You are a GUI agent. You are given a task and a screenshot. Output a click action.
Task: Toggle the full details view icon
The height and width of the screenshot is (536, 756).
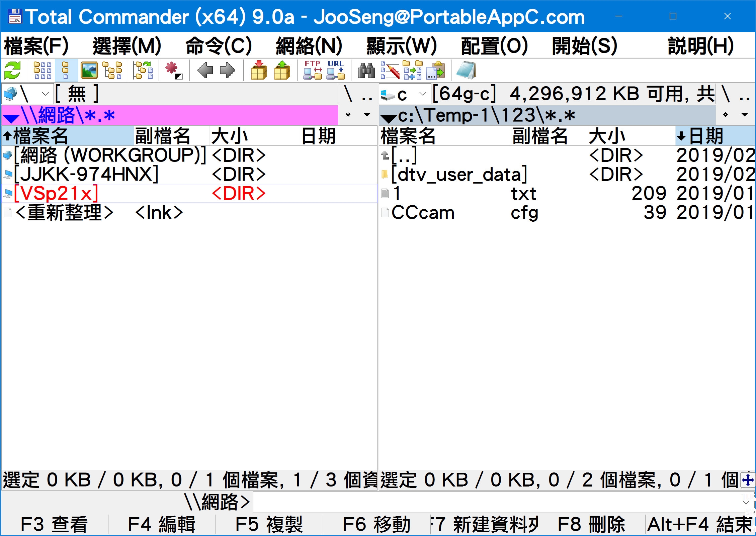(66, 71)
